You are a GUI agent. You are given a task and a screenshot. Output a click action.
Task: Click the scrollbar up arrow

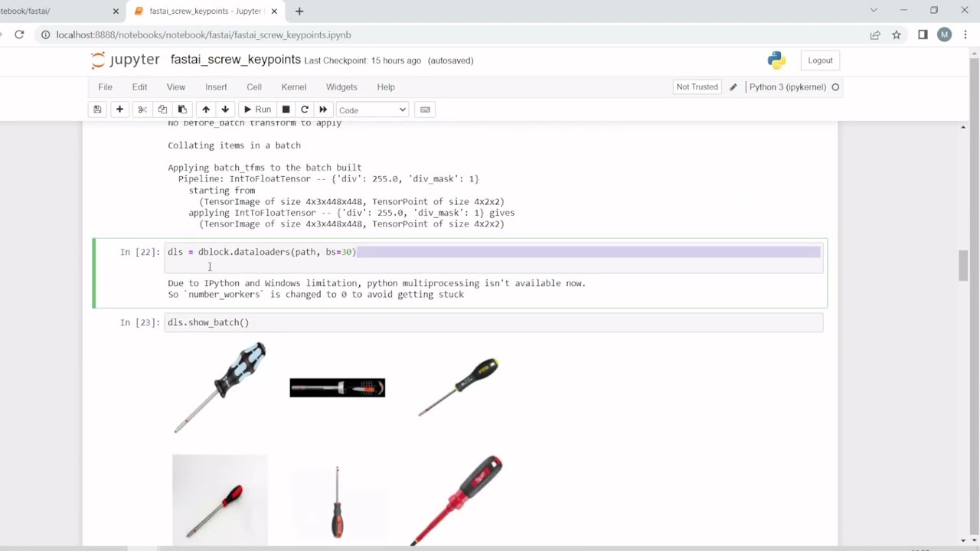tap(963, 127)
